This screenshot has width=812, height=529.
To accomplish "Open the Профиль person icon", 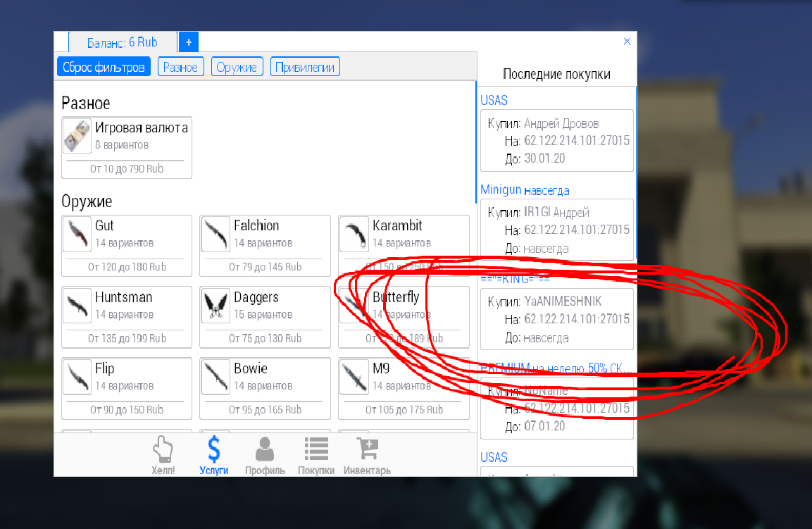I will 265,449.
